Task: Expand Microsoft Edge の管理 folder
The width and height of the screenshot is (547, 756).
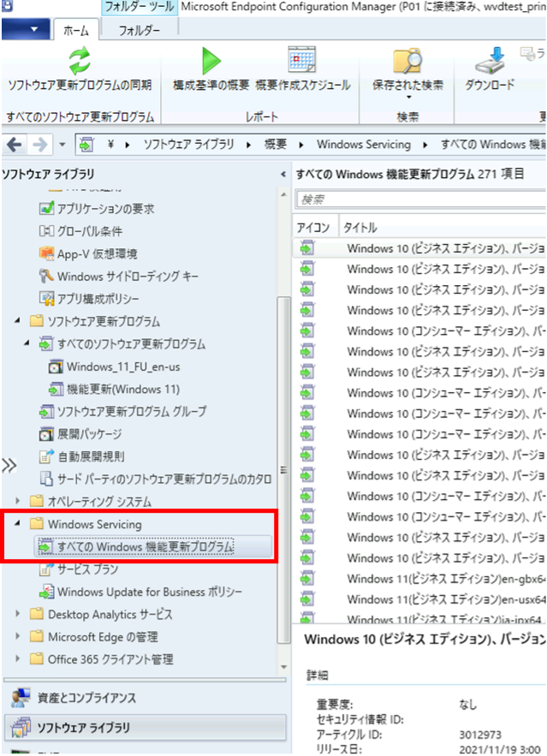Action: [18, 636]
